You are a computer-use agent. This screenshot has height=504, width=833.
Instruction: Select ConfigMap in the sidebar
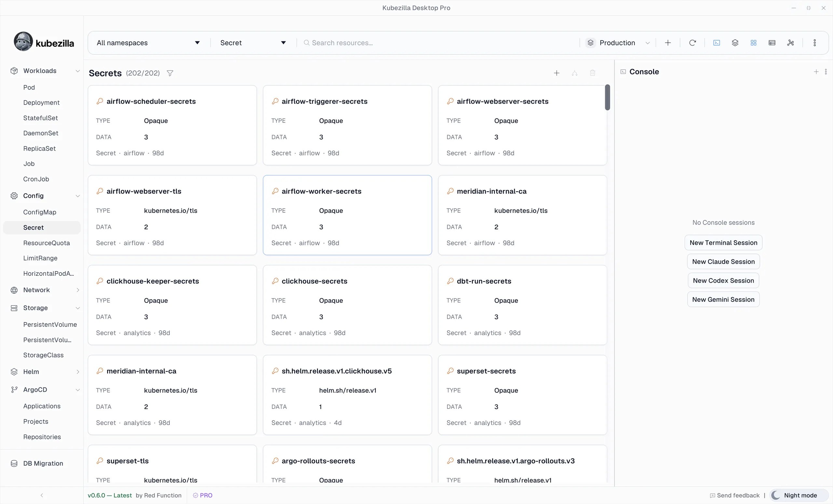coord(40,212)
